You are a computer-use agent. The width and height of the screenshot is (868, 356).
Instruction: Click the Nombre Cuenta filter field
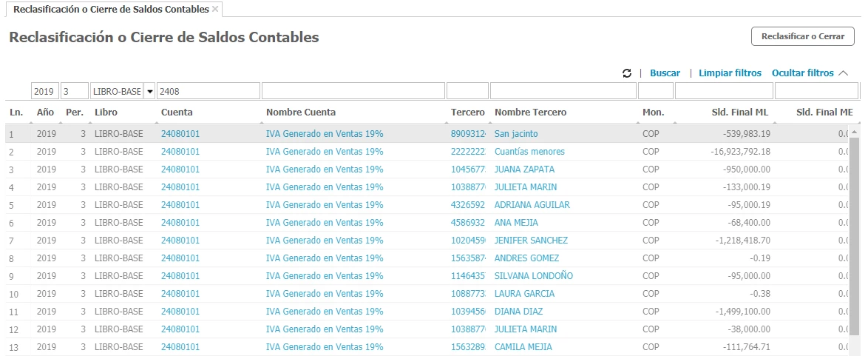353,92
